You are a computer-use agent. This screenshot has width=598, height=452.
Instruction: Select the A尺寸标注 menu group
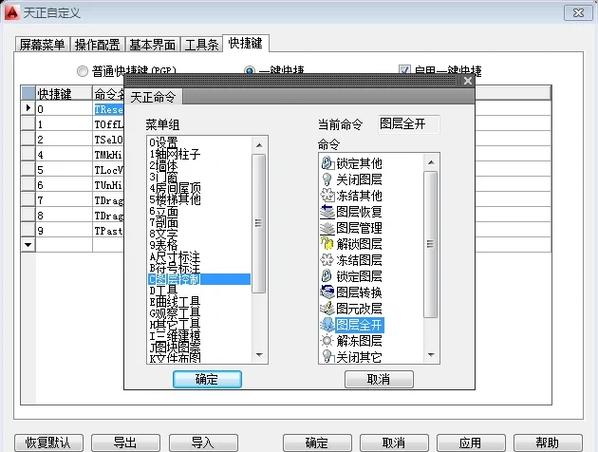(x=199, y=256)
